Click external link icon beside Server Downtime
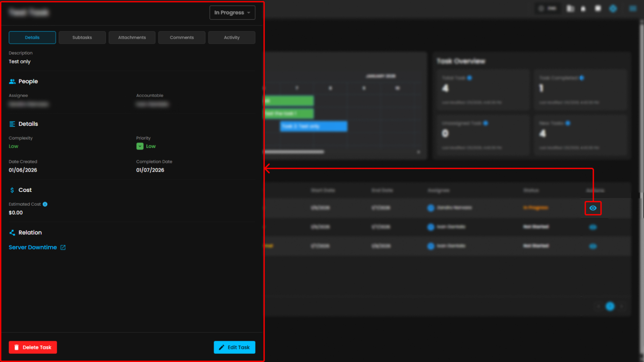This screenshot has height=362, width=644. (x=63, y=247)
